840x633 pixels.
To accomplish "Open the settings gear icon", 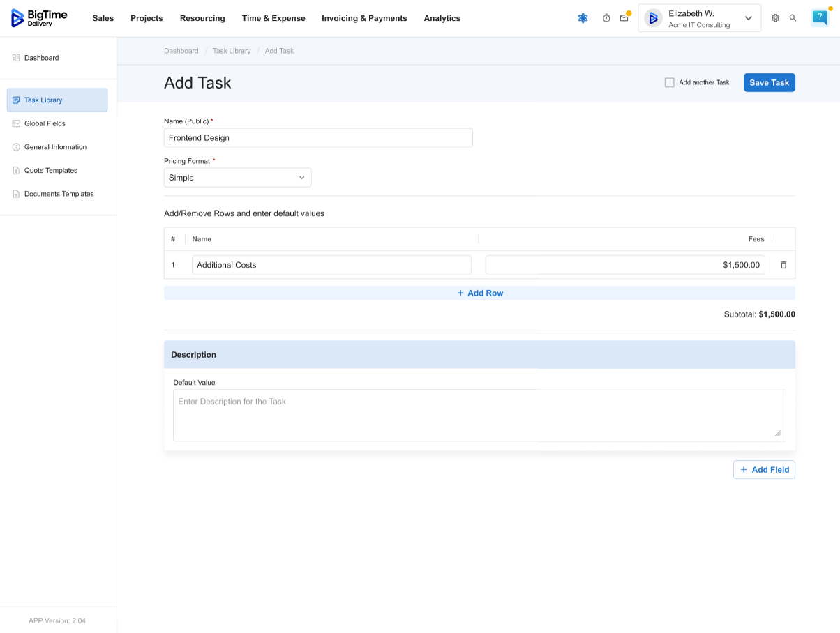I will coord(775,18).
